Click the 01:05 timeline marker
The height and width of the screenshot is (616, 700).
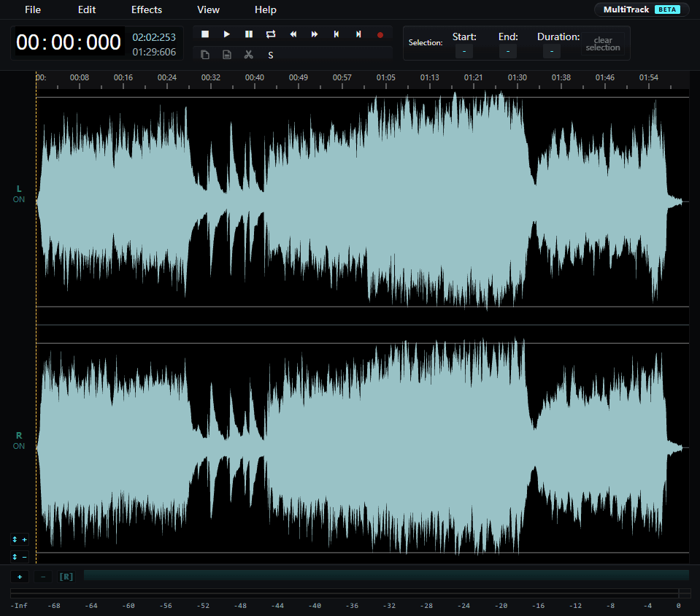click(385, 77)
